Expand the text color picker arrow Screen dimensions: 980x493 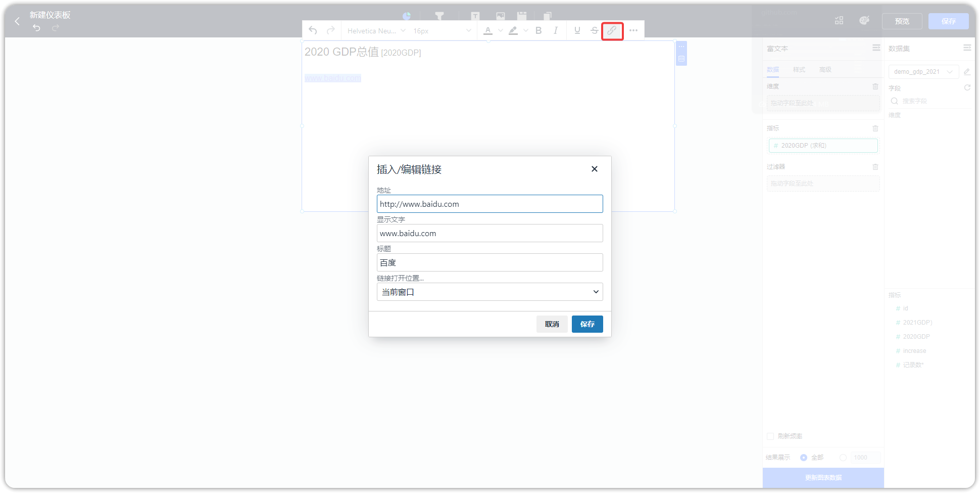click(501, 30)
